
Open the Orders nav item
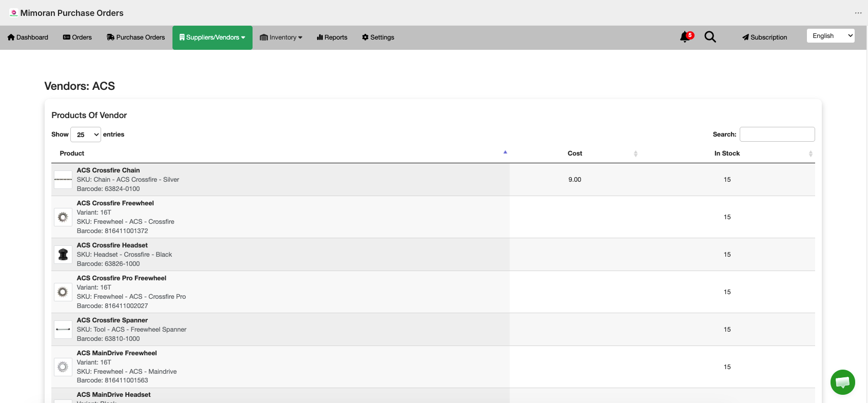(x=78, y=37)
